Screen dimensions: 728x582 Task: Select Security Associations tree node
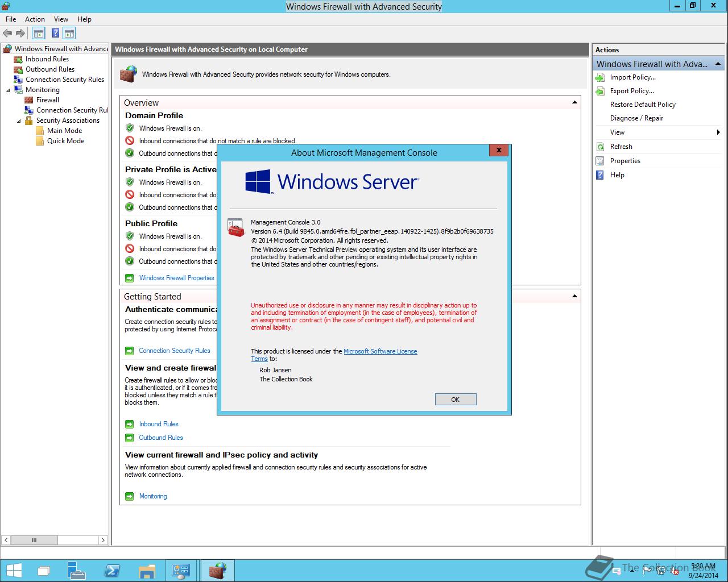(x=68, y=120)
